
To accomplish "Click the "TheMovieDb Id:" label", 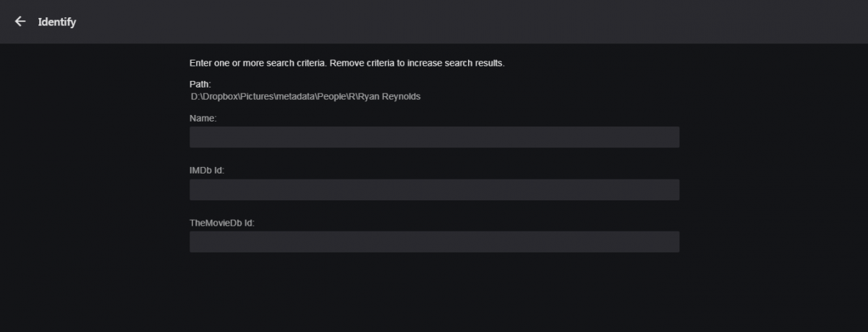I will pos(222,223).
